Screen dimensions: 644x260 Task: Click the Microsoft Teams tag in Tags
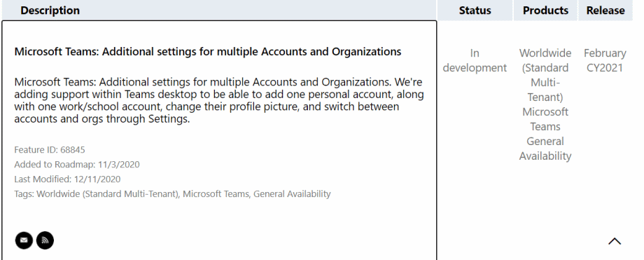[x=216, y=193]
